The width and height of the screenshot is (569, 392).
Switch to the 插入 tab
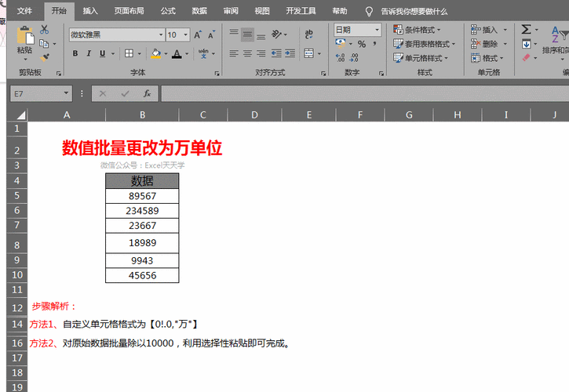(x=90, y=11)
